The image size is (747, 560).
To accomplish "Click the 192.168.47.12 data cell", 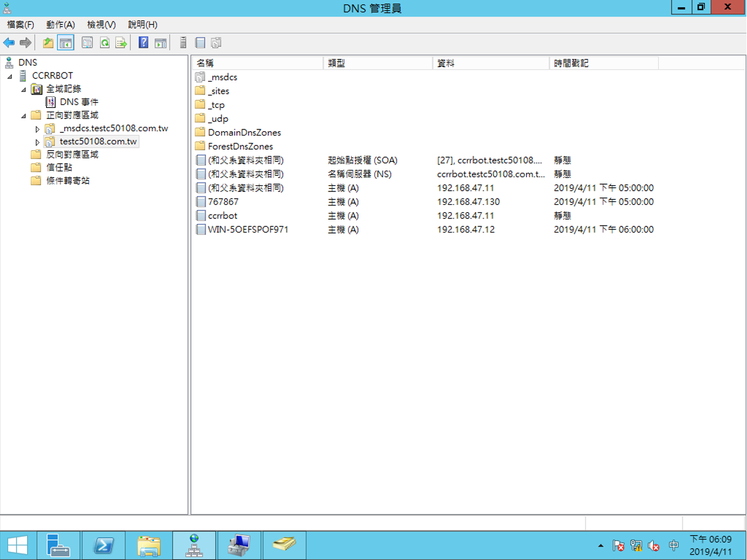I will 466,229.
